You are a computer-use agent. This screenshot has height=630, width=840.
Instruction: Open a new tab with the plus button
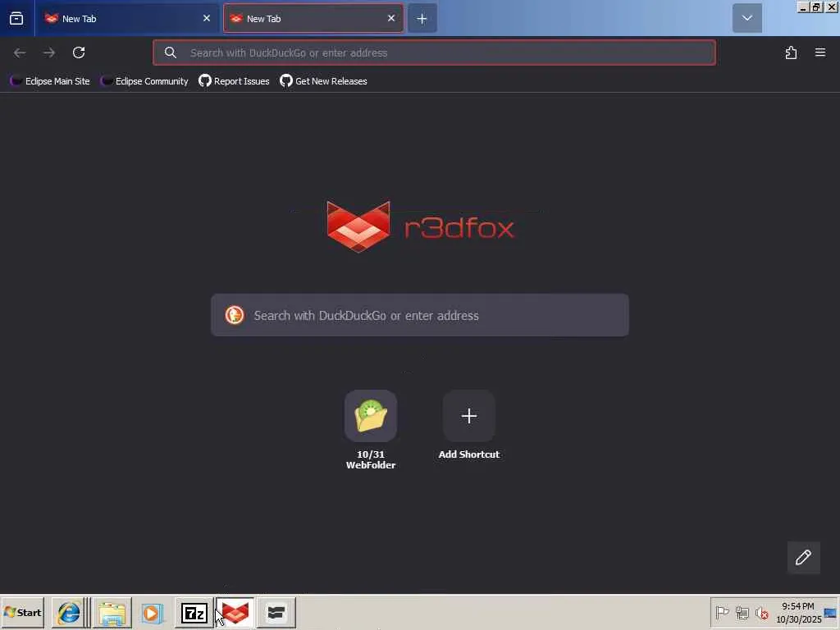pyautogui.click(x=422, y=19)
